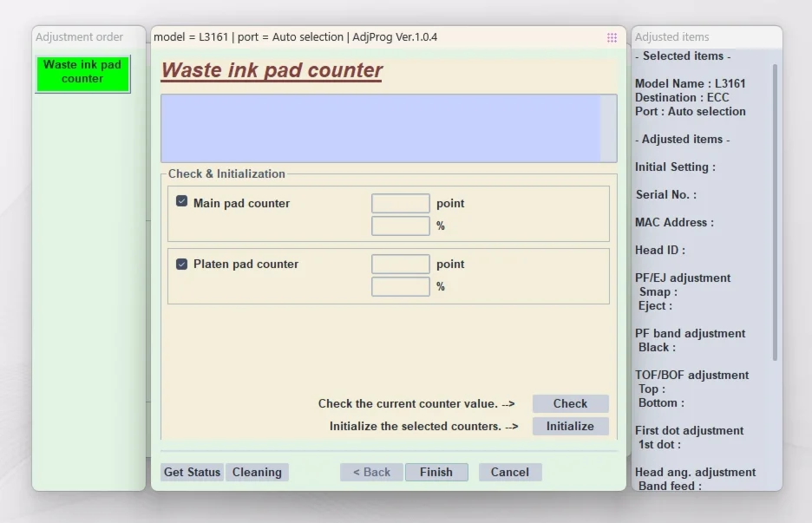Click the Main pad counter percent field
The image size is (812, 523).
click(x=400, y=226)
